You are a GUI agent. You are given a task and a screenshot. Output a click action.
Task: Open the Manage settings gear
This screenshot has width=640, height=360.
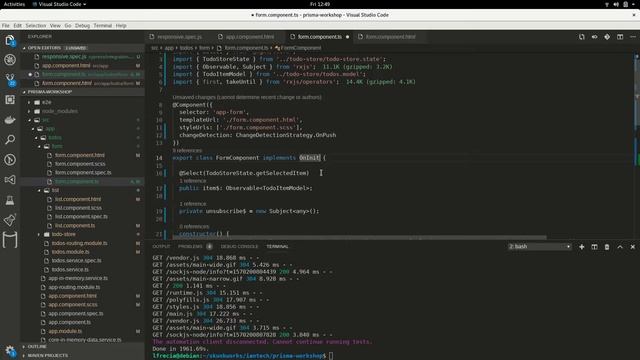click(x=10, y=351)
